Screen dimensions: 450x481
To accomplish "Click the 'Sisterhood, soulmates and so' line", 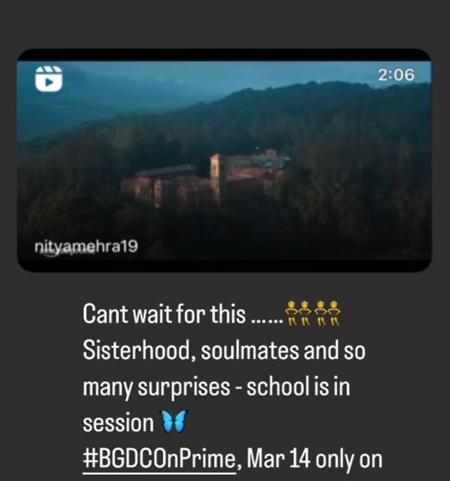I will 224,351.
